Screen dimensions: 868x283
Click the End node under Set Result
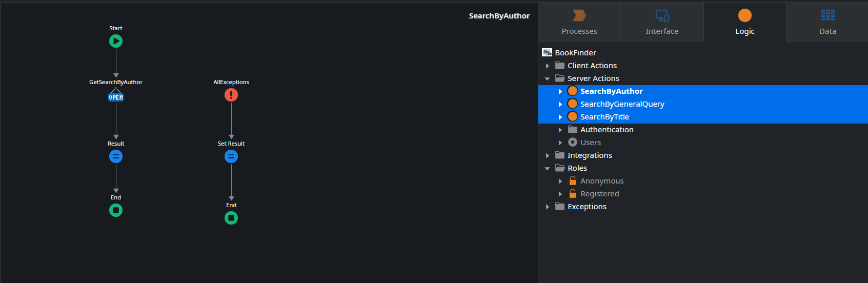tap(231, 218)
